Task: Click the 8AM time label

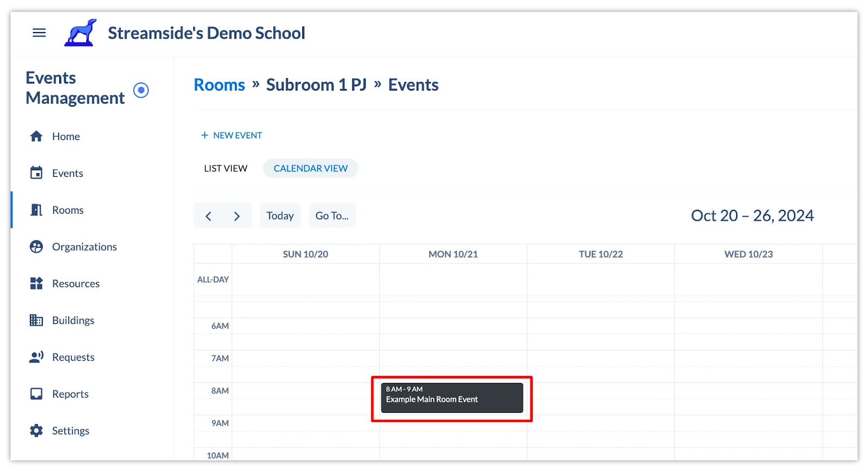Action: 220,391
